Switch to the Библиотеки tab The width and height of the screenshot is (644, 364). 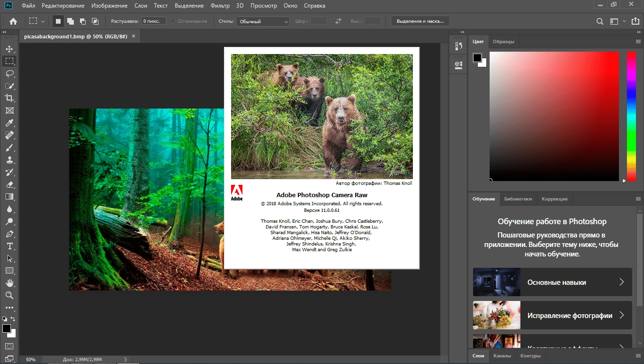point(518,199)
